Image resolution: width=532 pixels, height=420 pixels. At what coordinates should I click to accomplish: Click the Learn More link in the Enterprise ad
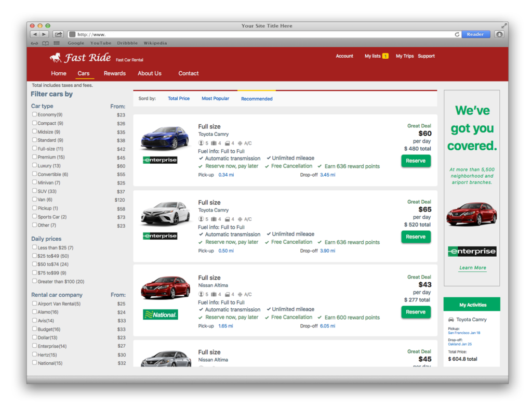click(473, 268)
